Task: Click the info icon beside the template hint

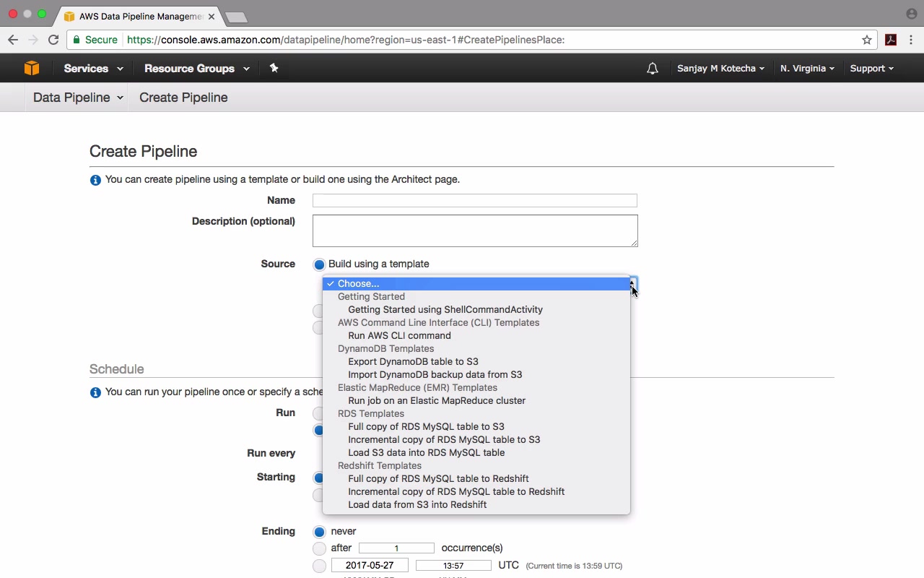Action: (95, 180)
